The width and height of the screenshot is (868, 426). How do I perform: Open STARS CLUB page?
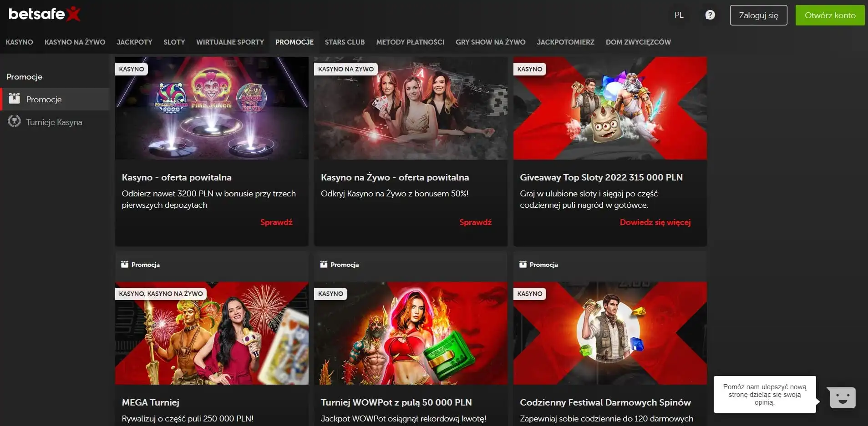(x=345, y=42)
